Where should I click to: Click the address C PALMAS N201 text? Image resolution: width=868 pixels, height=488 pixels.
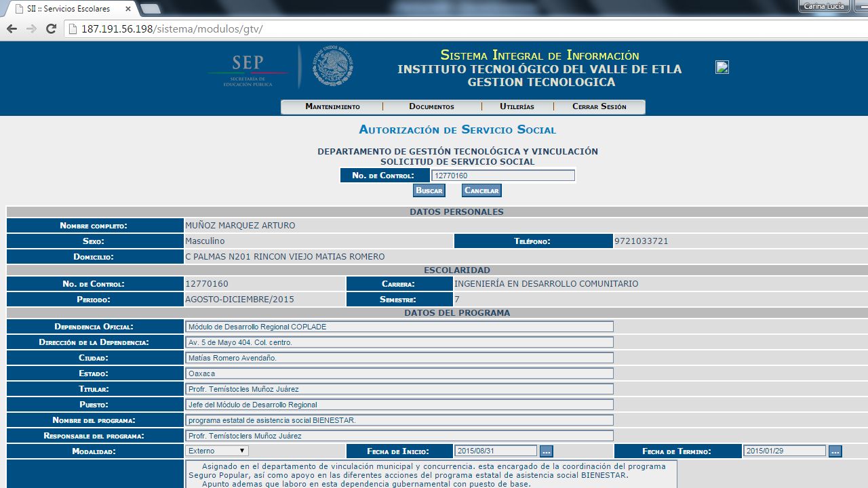pos(285,257)
